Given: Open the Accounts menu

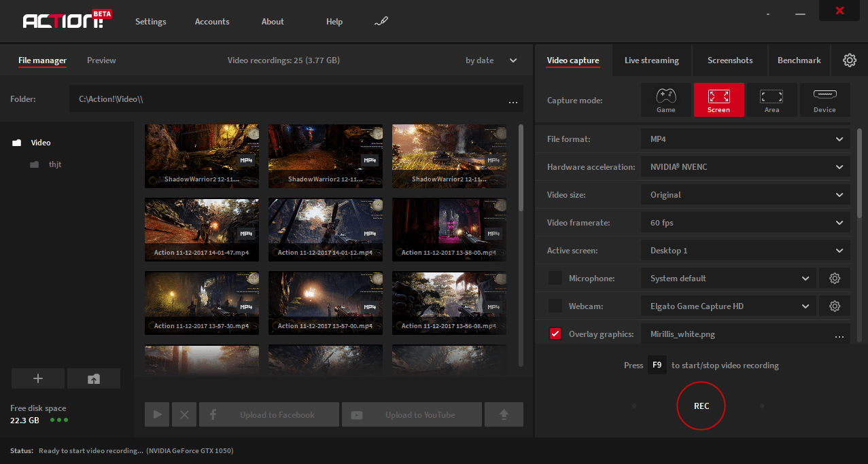Looking at the screenshot, I should (211, 21).
